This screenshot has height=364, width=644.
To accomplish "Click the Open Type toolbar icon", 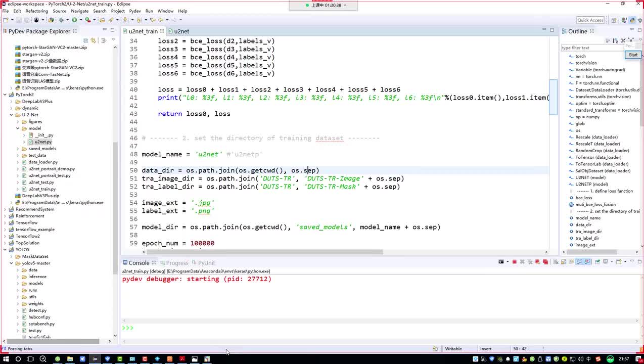I will click(102, 20).
